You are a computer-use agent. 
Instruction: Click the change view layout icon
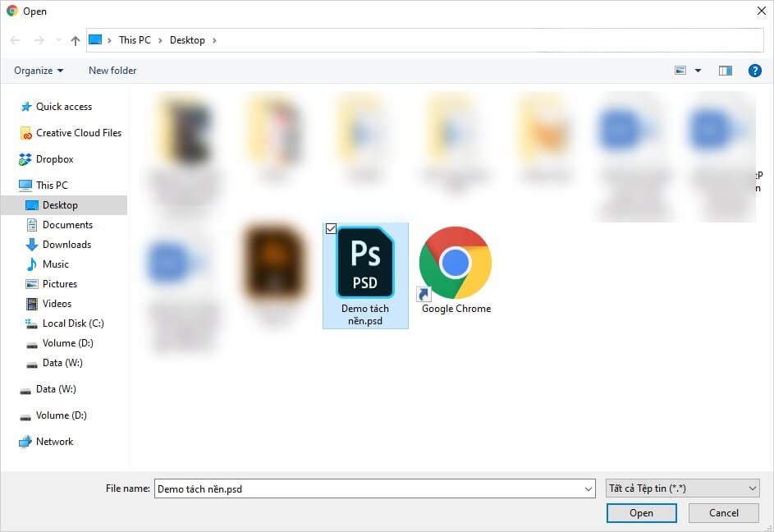tap(680, 71)
